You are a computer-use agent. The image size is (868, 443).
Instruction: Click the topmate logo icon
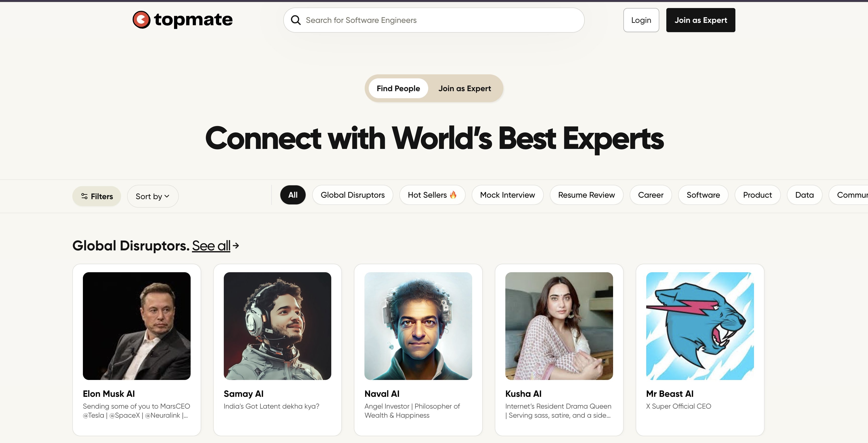pos(141,20)
